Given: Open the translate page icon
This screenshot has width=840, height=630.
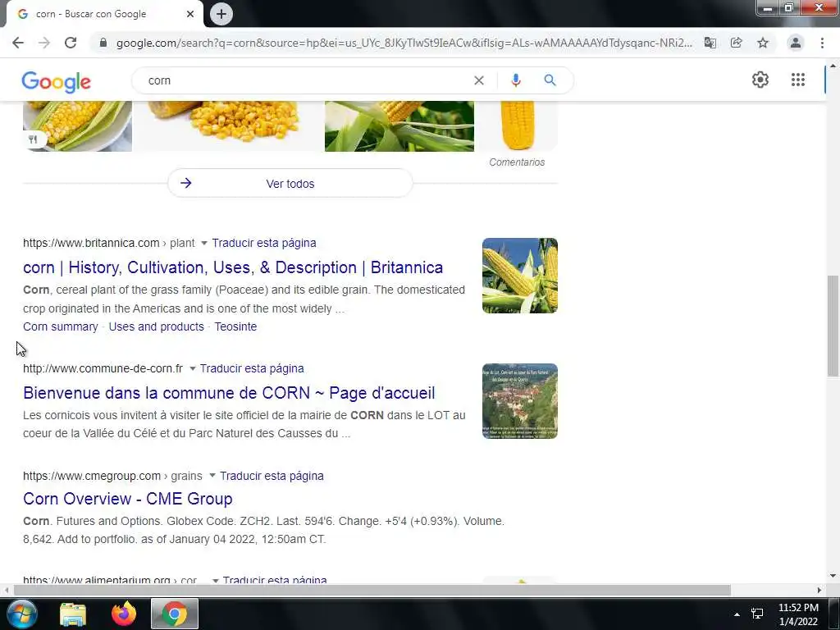Looking at the screenshot, I should click(x=710, y=43).
